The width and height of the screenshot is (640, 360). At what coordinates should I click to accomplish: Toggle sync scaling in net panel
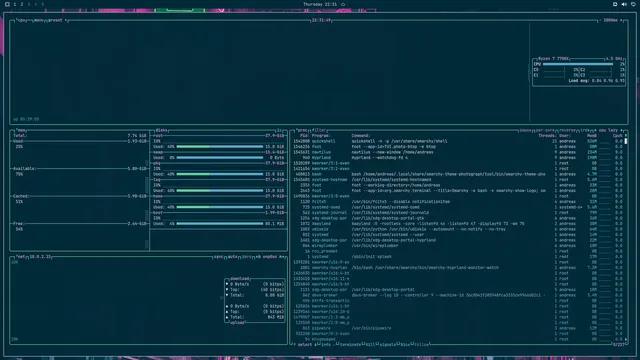218,257
